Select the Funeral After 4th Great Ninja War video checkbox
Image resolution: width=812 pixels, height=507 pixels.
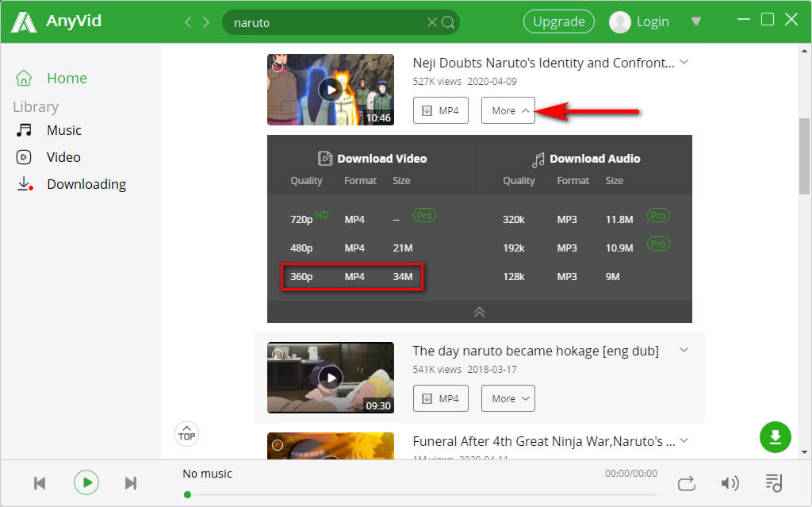pos(278,445)
